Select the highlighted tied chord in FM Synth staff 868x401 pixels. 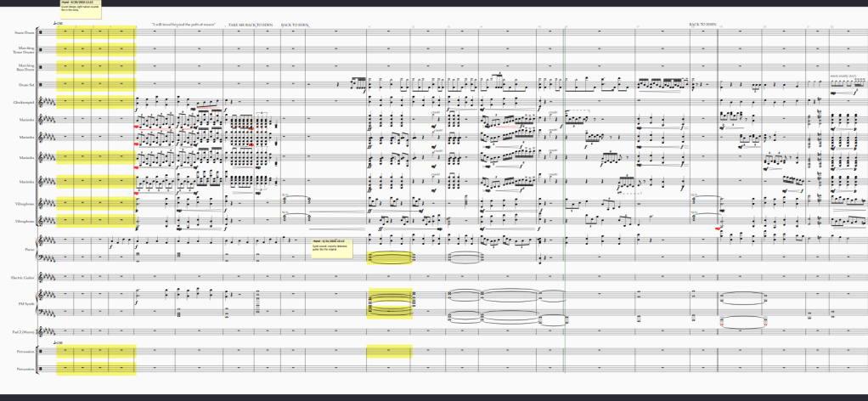click(389, 304)
